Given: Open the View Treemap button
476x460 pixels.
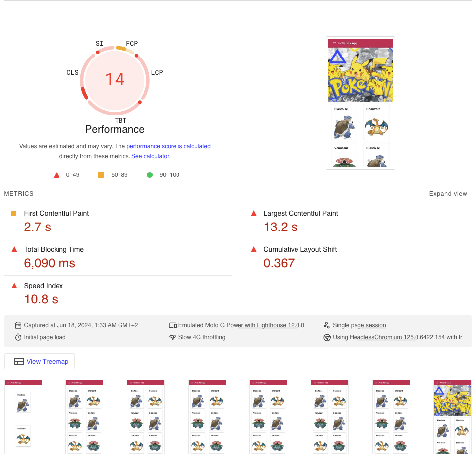Looking at the screenshot, I should pyautogui.click(x=40, y=361).
